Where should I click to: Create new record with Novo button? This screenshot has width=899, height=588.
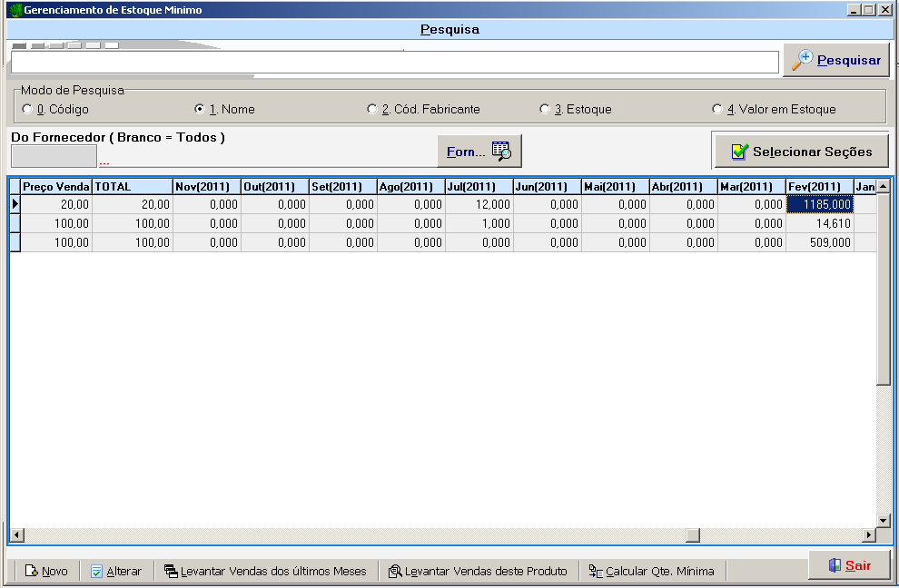point(45,571)
